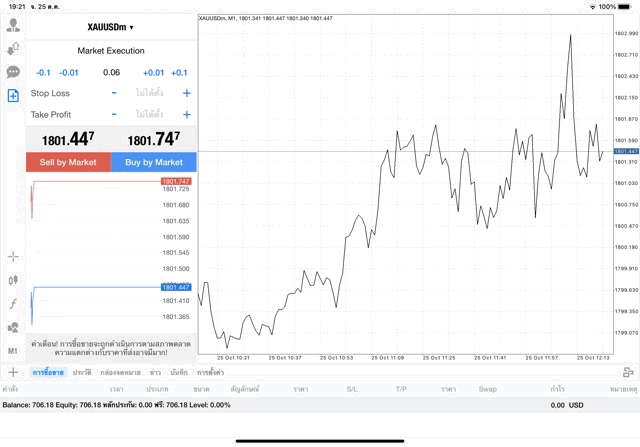Increase volume by 0.01

coord(153,72)
